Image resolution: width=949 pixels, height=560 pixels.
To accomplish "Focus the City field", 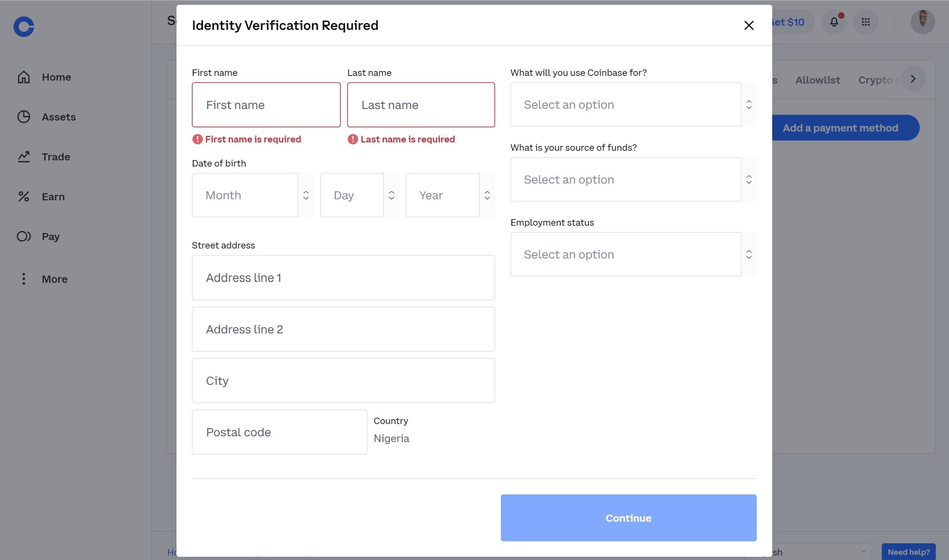I will point(343,381).
